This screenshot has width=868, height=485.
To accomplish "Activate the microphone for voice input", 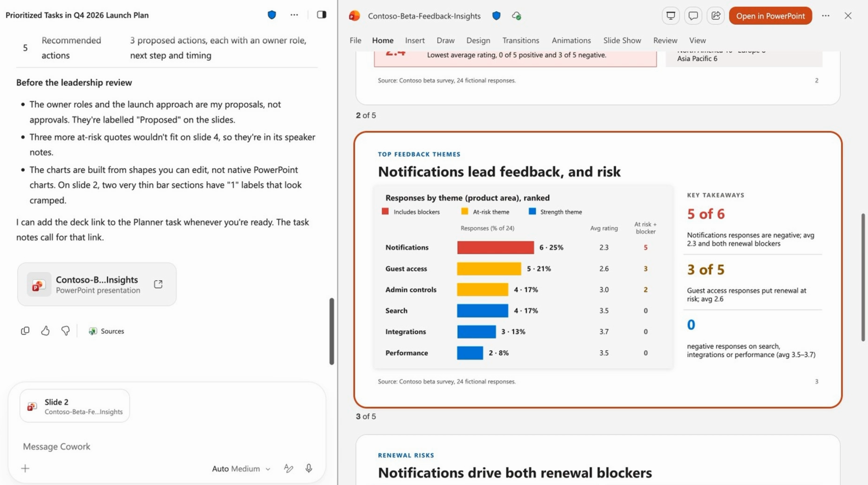I will [308, 468].
